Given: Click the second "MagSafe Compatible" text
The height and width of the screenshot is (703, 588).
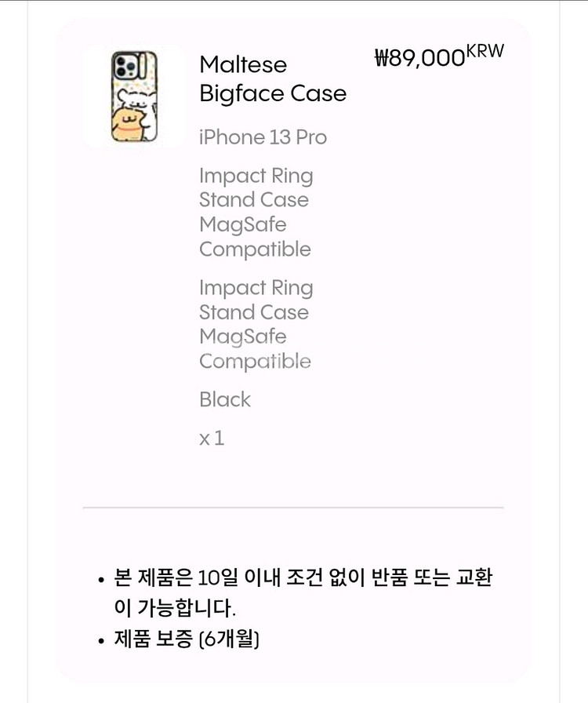Looking at the screenshot, I should point(255,349).
